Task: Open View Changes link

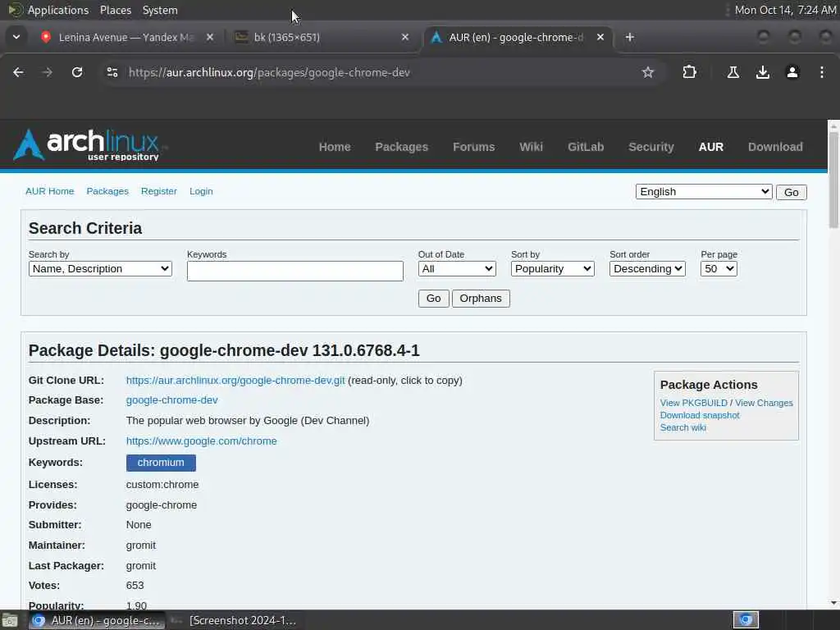Action: pyautogui.click(x=764, y=403)
